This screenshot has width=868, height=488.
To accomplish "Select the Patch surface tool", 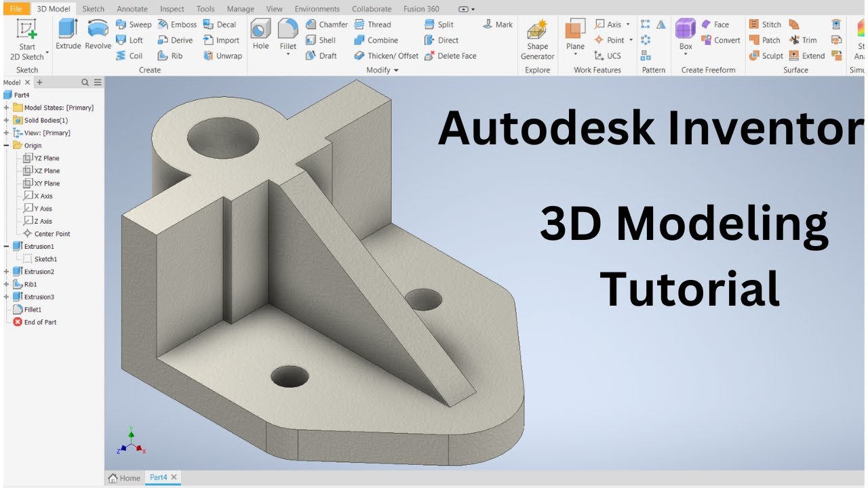I will [764, 40].
